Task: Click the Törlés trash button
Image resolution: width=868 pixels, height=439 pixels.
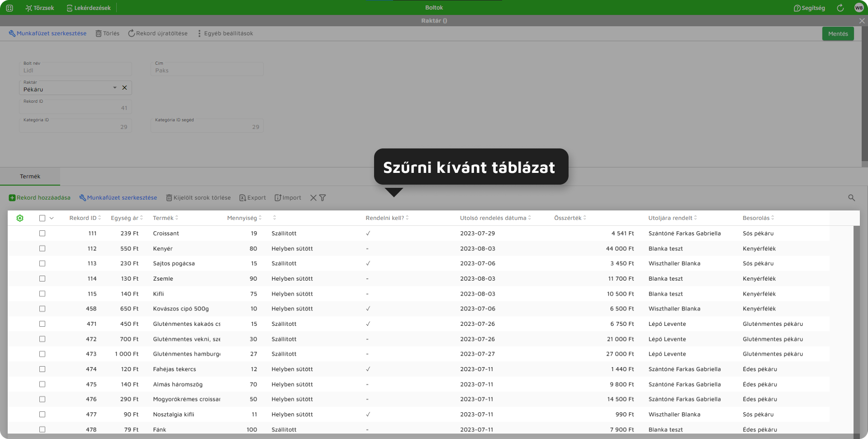Action: (x=108, y=33)
